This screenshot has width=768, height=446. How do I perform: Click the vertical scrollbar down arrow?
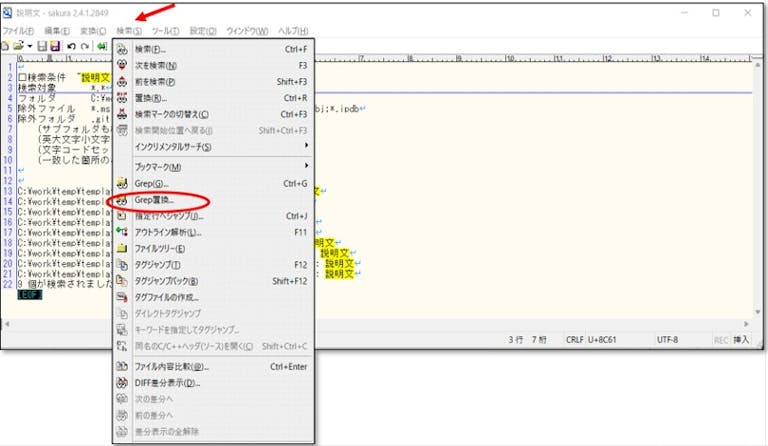tap(758, 312)
